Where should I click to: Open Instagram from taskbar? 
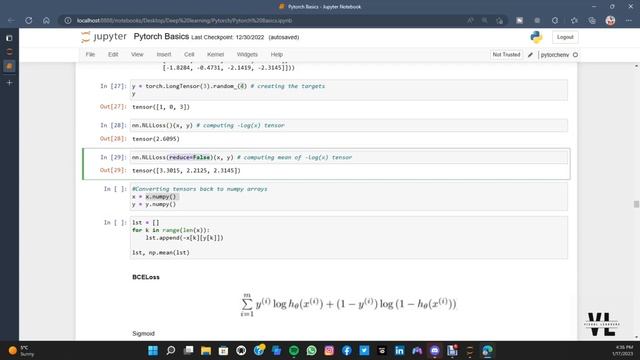(x=329, y=351)
